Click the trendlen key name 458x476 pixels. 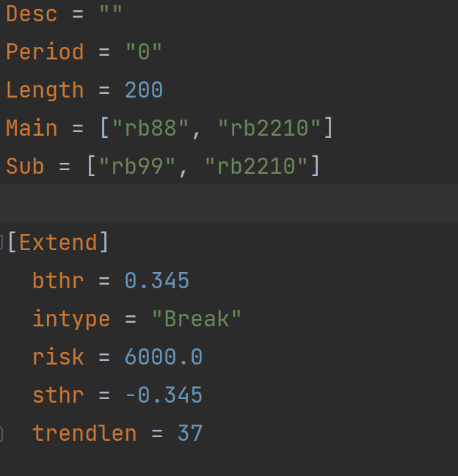point(84,433)
